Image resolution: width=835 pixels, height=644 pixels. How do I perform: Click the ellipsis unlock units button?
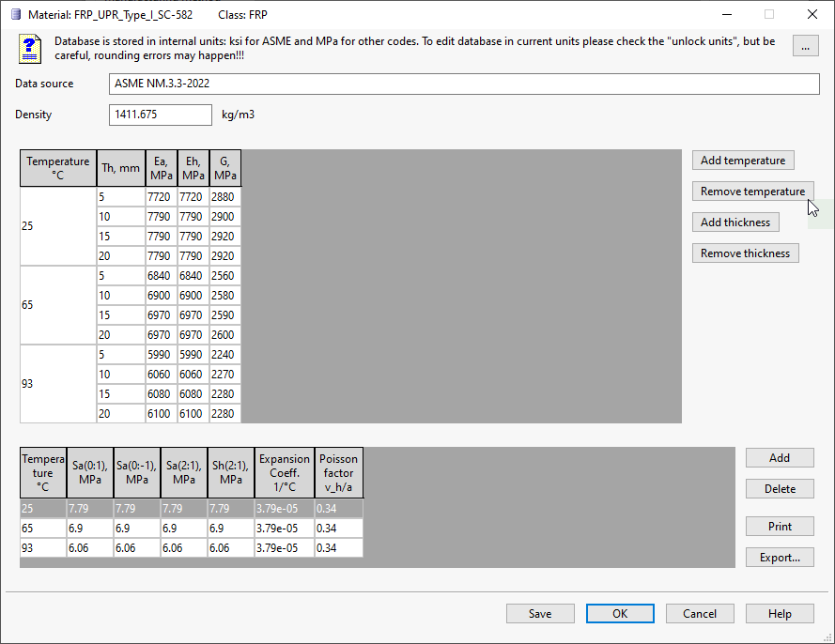click(805, 46)
